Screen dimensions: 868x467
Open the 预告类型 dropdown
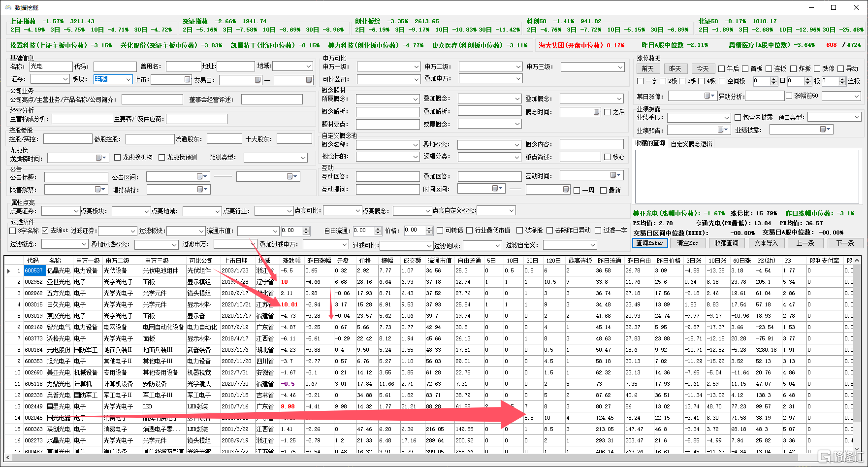pos(857,117)
